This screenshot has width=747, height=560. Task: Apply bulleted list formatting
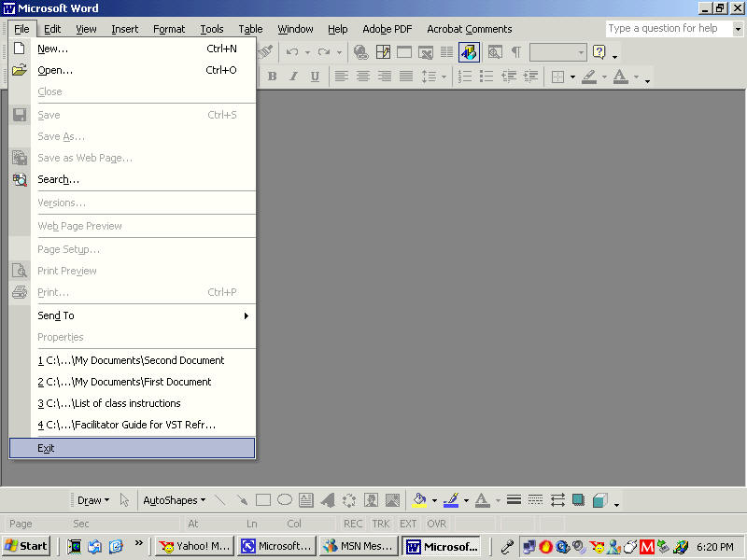point(486,77)
